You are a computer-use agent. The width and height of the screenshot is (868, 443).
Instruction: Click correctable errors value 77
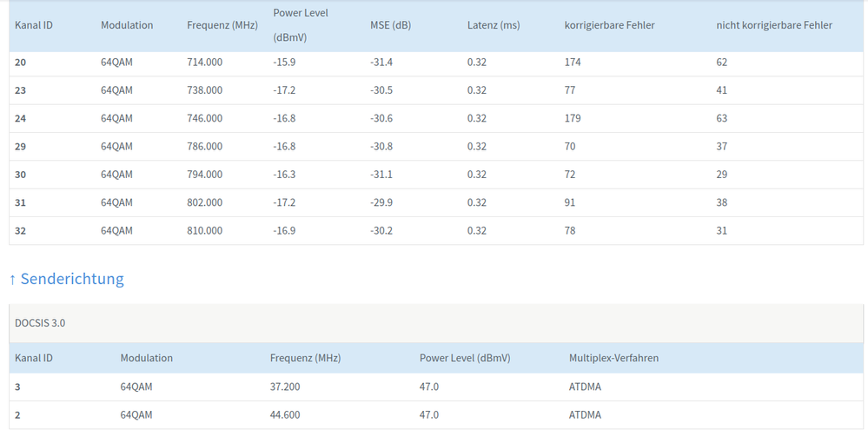(x=570, y=90)
